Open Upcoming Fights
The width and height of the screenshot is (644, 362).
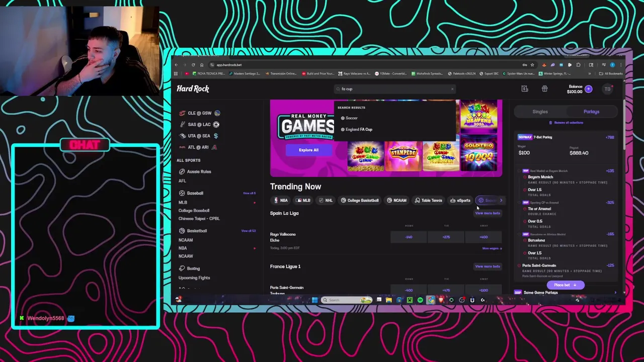point(194,278)
